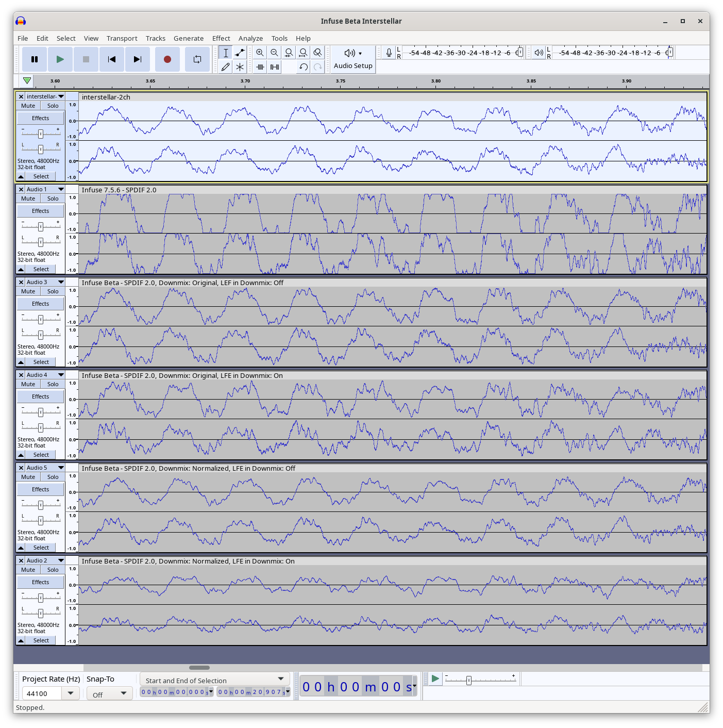Open the Audio 1 track menu
Image resolution: width=723 pixels, height=728 pixels.
tap(45, 189)
